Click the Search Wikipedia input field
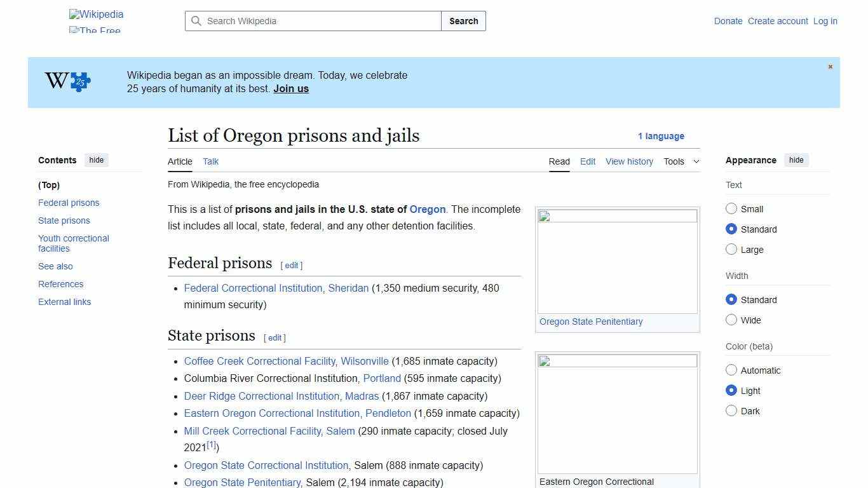The image size is (868, 488). [x=311, y=21]
